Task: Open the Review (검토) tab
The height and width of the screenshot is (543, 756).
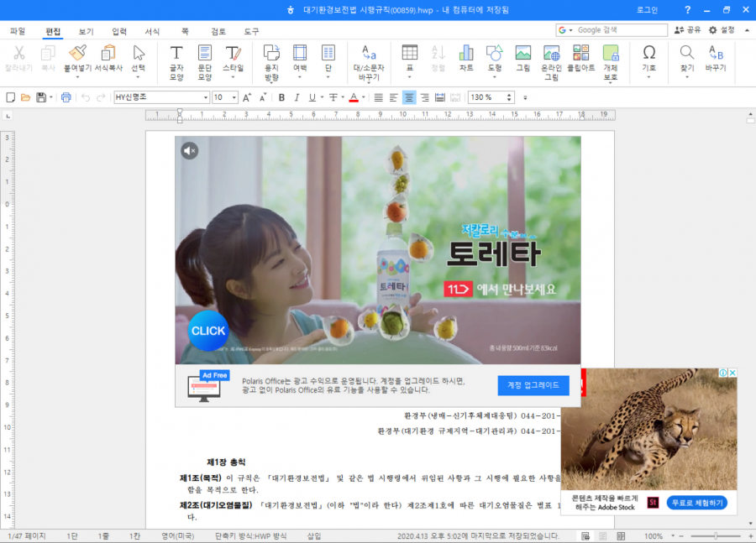Action: [218, 31]
